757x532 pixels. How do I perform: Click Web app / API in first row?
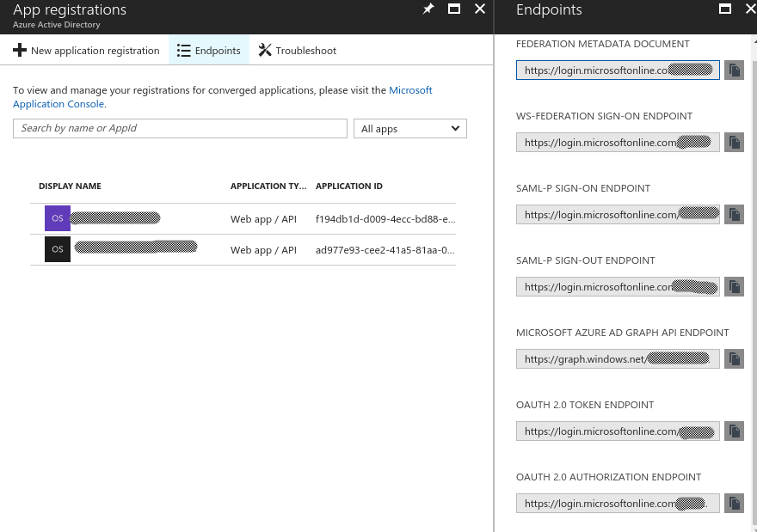[263, 219]
